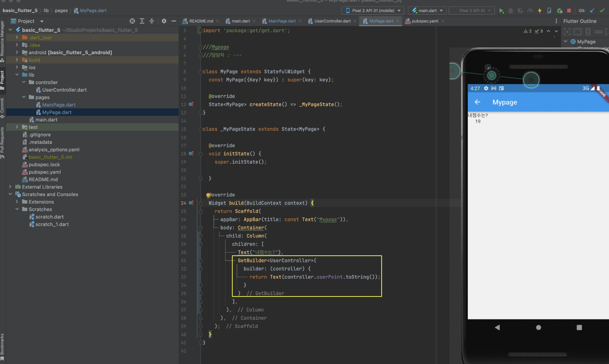Click the Git update project arrow
This screenshot has height=364, width=609.
592,11
